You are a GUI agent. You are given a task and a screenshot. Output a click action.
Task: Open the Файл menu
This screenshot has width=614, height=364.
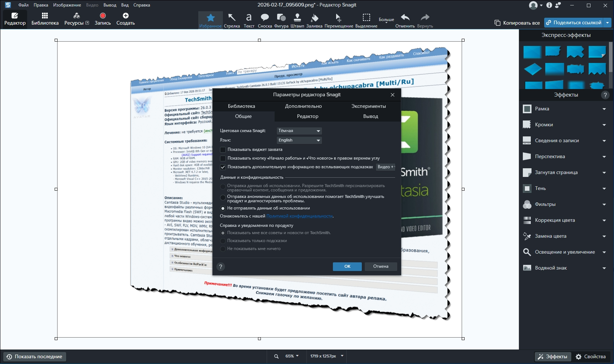pos(24,5)
